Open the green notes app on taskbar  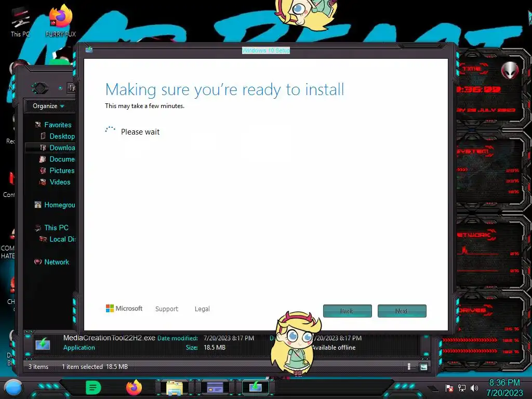[x=93, y=388]
